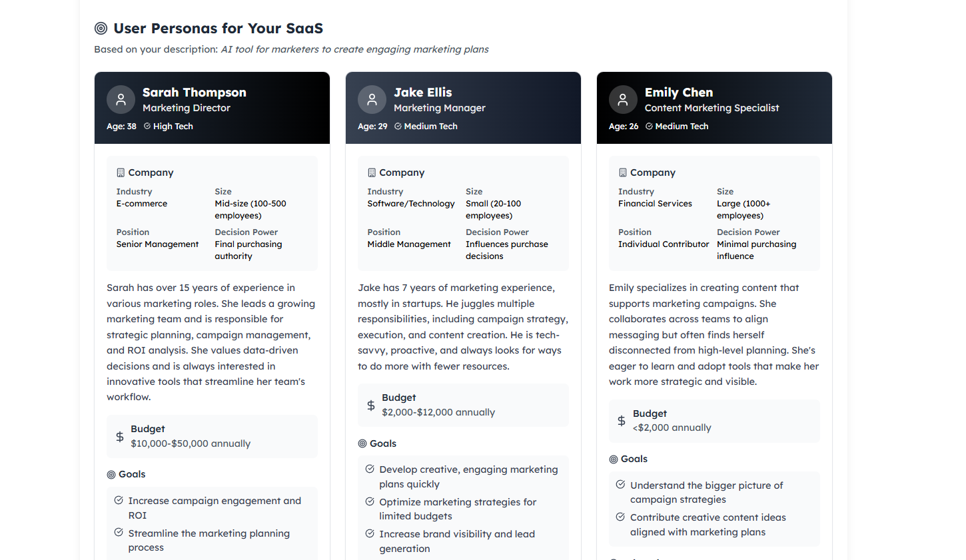Click the User Personas for Your SaaS title
The height and width of the screenshot is (560, 966).
point(218,29)
